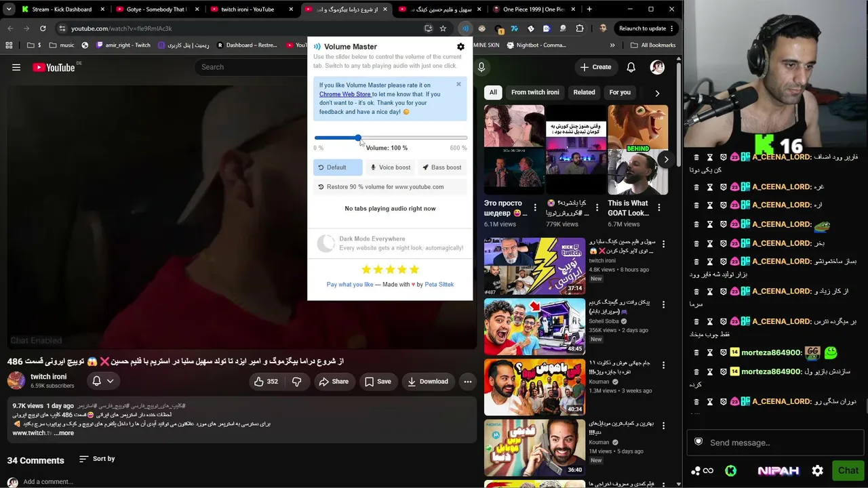Open the twitch ironi channel avatar
This screenshot has width=868, height=488.
point(16,381)
